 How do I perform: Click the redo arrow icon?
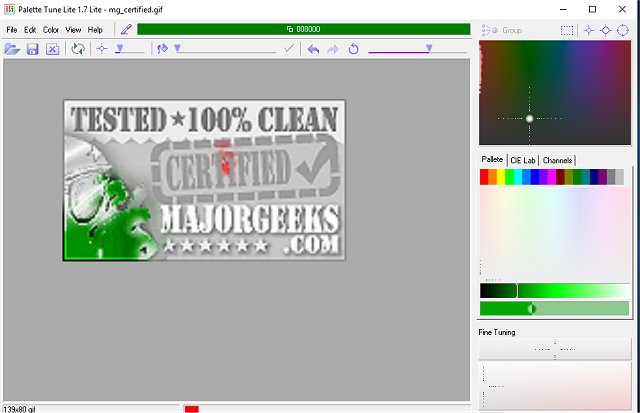333,49
